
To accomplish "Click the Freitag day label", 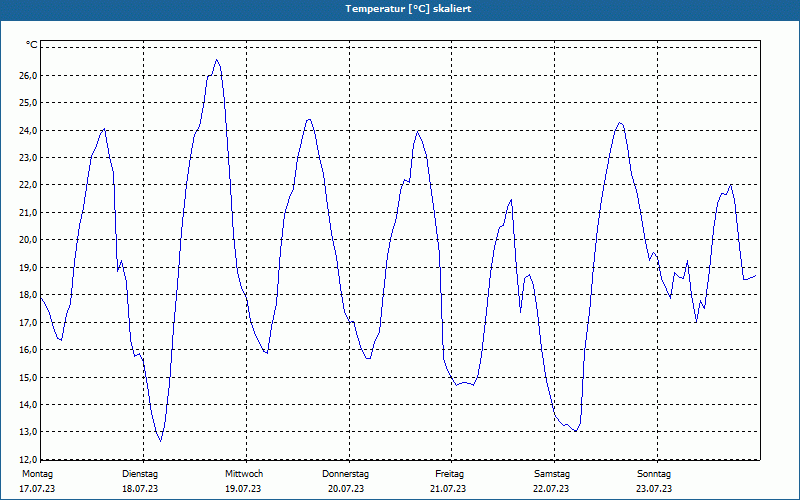I will (449, 474).
